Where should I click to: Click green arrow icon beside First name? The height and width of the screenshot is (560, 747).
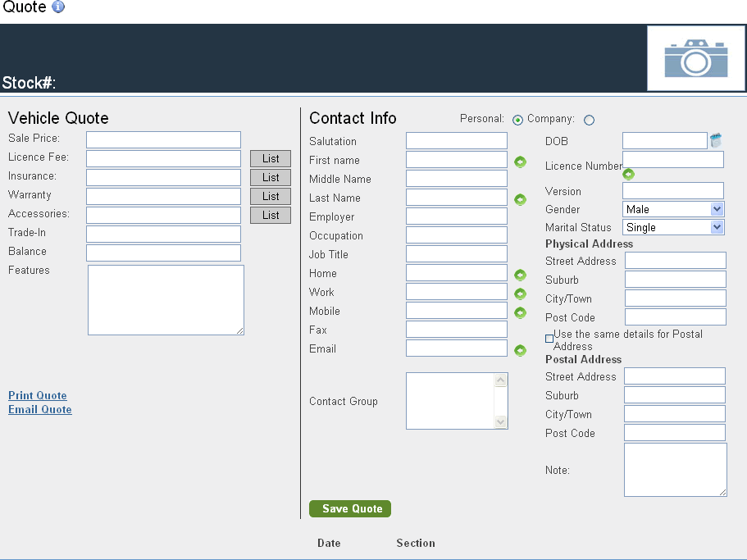point(520,162)
